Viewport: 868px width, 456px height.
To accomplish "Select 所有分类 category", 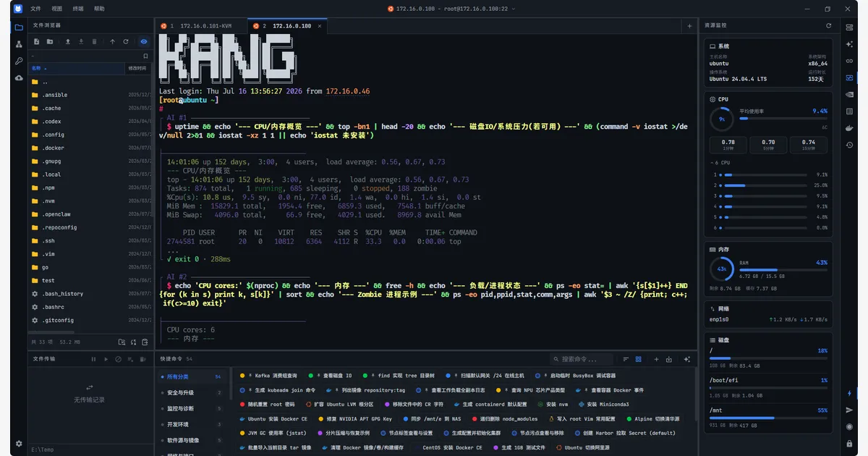I will click(x=191, y=376).
